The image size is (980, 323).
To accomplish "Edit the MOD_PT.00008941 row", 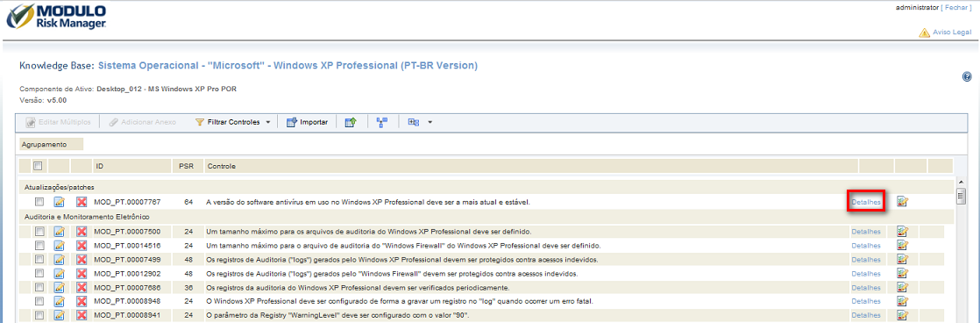I will pyautogui.click(x=60, y=315).
